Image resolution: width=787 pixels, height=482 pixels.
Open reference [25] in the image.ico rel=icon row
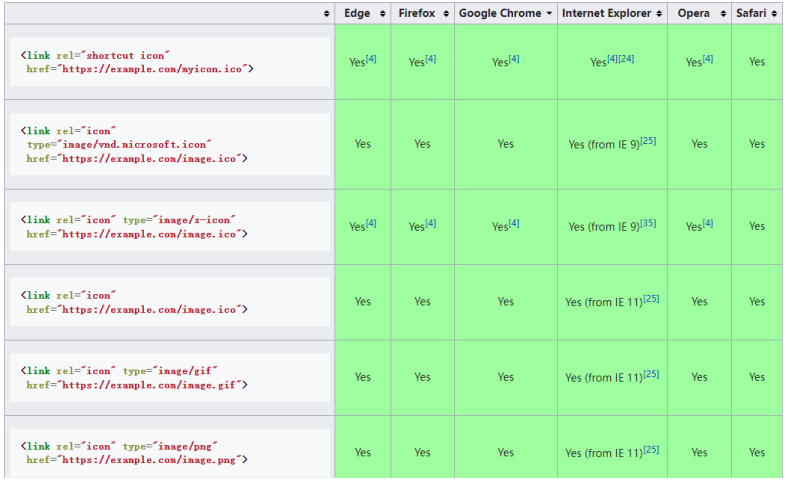[651, 299]
